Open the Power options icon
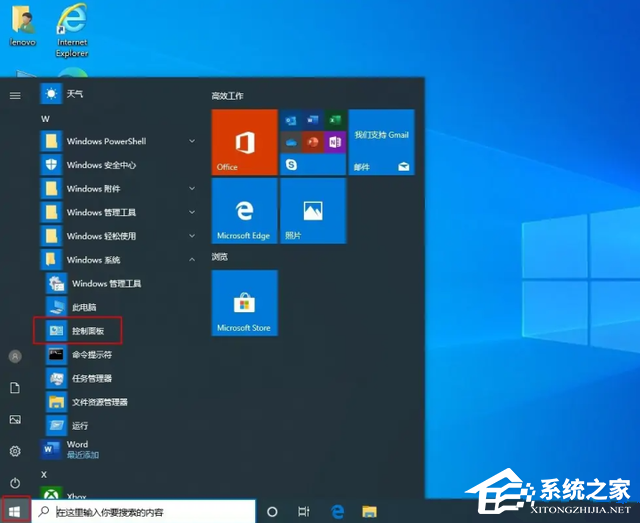The image size is (640, 523). click(15, 483)
